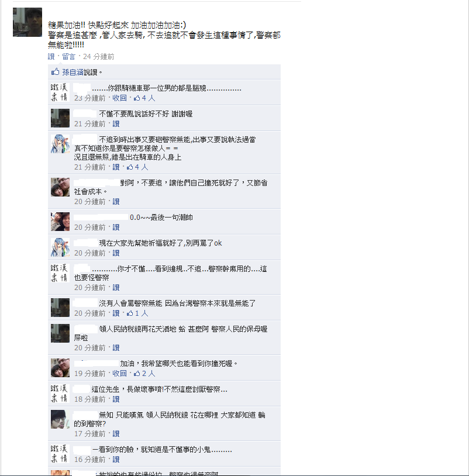Click 讚 under the 16 分鐘前 comment
Image resolution: width=469 pixels, height=476 pixels.
coord(116,460)
